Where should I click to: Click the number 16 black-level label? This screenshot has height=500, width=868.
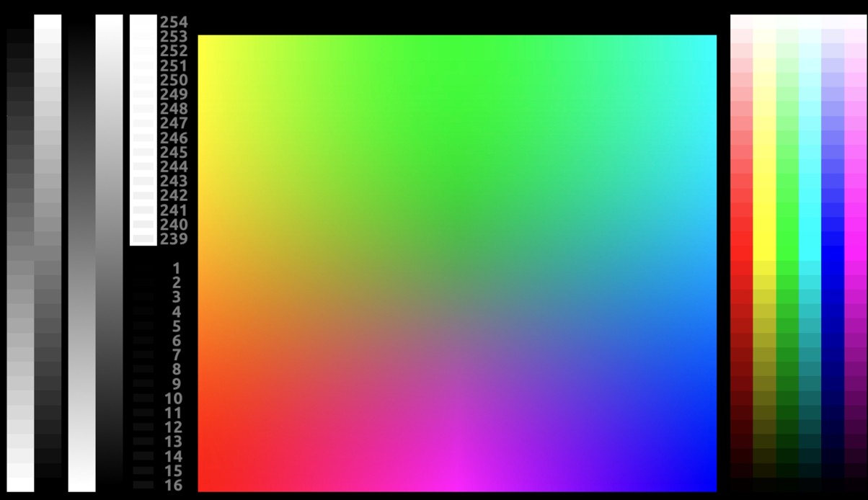[174, 486]
